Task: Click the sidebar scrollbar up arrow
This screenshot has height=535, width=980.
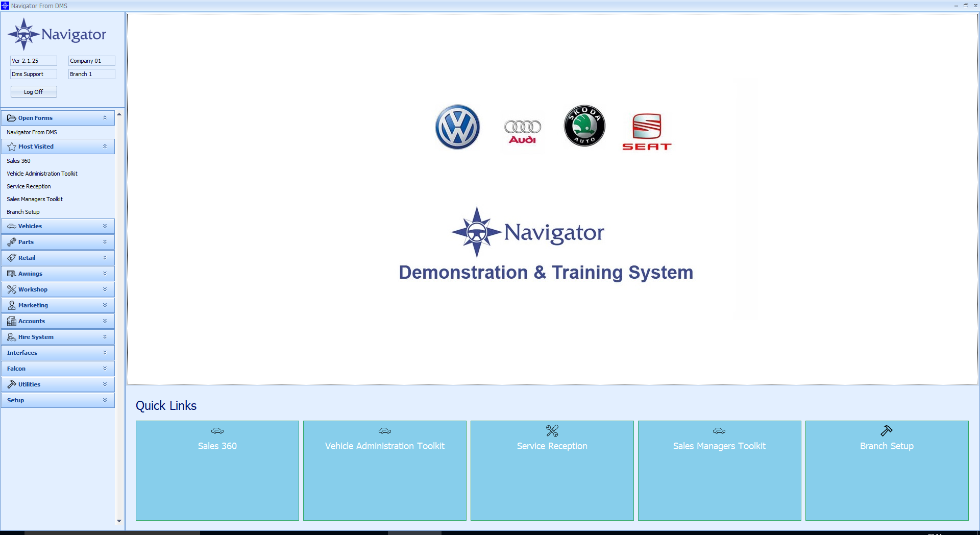Action: (x=119, y=114)
